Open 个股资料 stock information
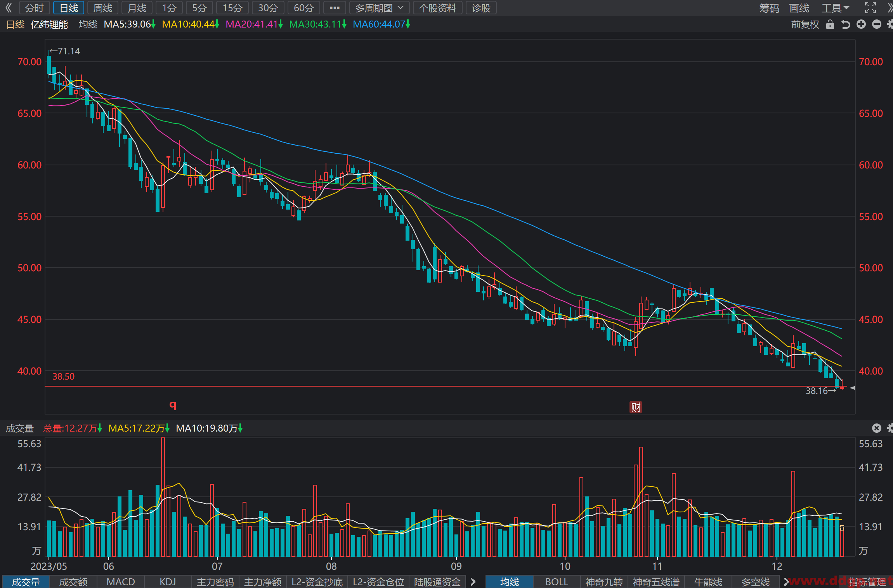The image size is (893, 588). click(438, 8)
